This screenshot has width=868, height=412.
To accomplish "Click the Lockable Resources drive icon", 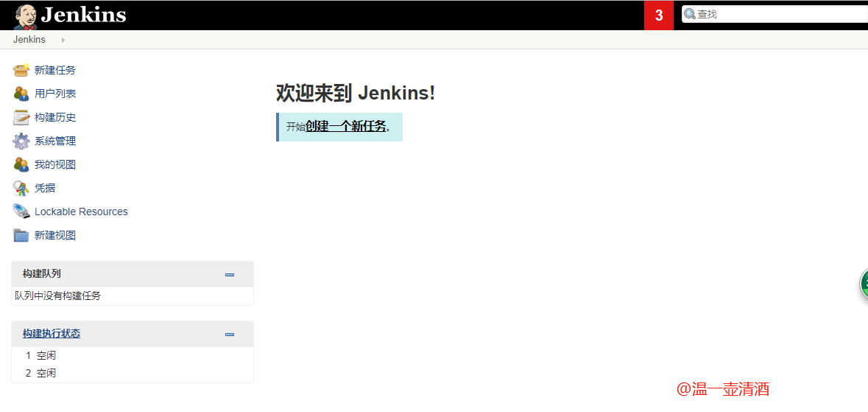I will 21,212.
